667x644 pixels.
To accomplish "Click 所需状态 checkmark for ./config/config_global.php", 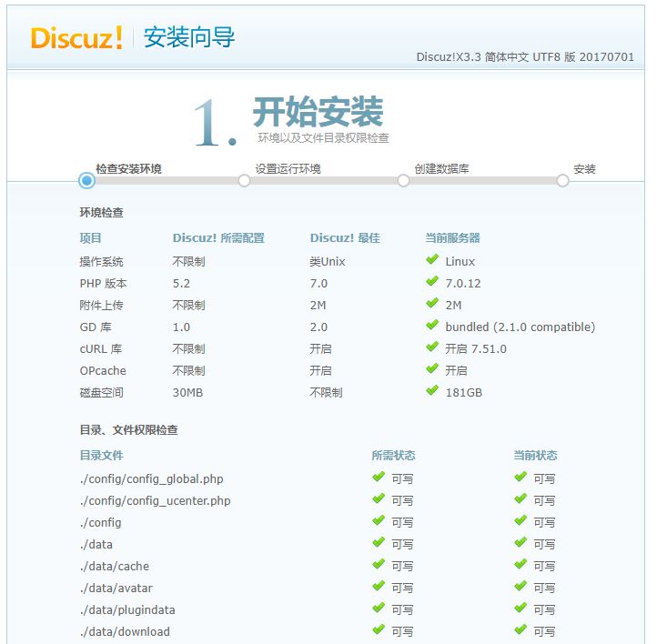I will tap(379, 477).
